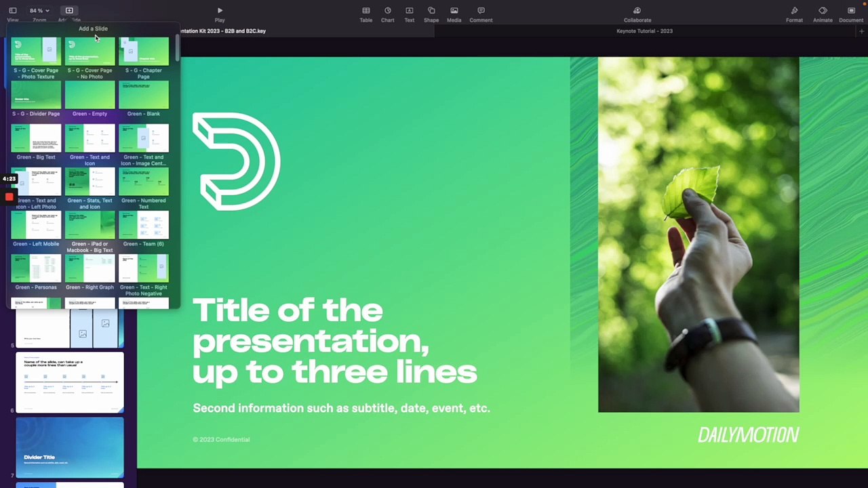Click the red recording indicator
This screenshot has width=868, height=488.
pos(9,197)
